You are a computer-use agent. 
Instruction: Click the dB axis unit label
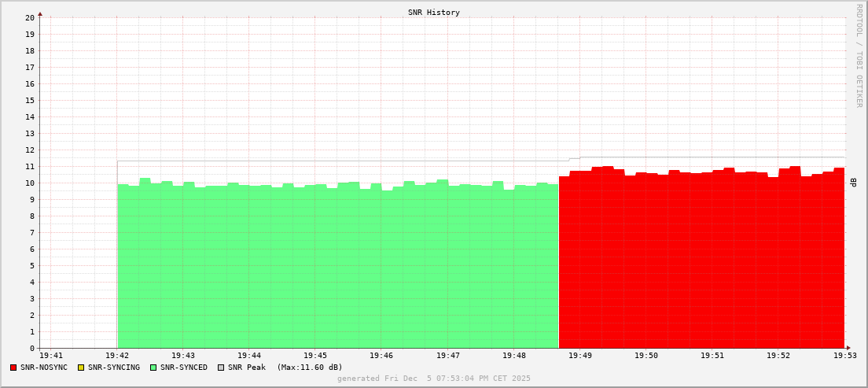click(x=853, y=182)
